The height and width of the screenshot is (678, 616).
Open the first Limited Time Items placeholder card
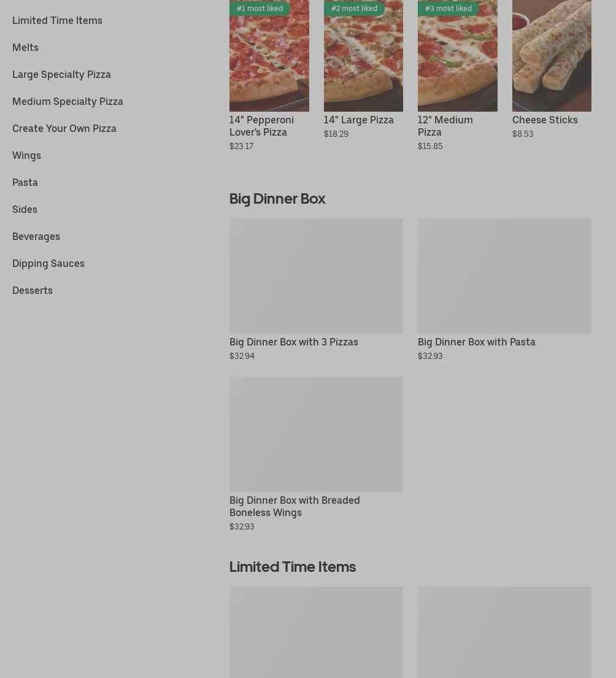317,632
